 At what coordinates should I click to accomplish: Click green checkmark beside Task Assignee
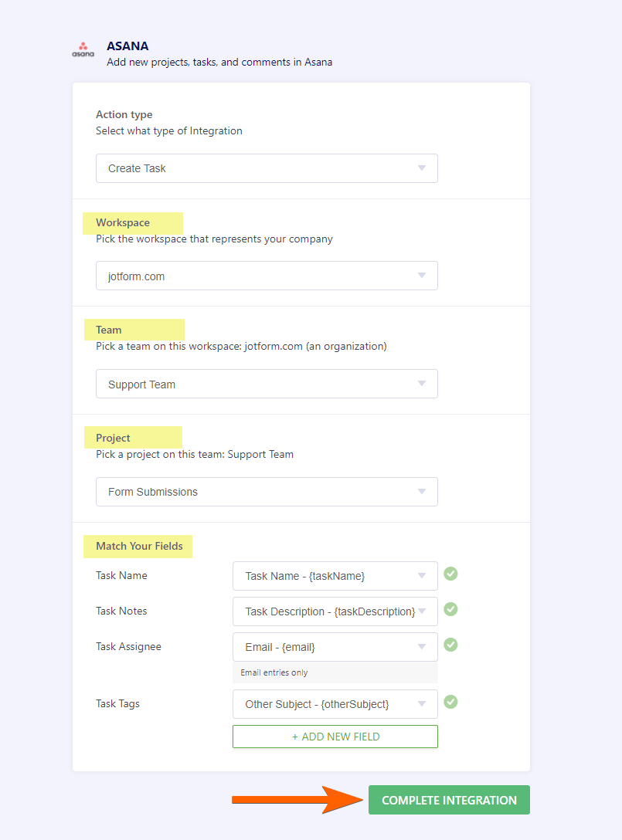click(450, 645)
